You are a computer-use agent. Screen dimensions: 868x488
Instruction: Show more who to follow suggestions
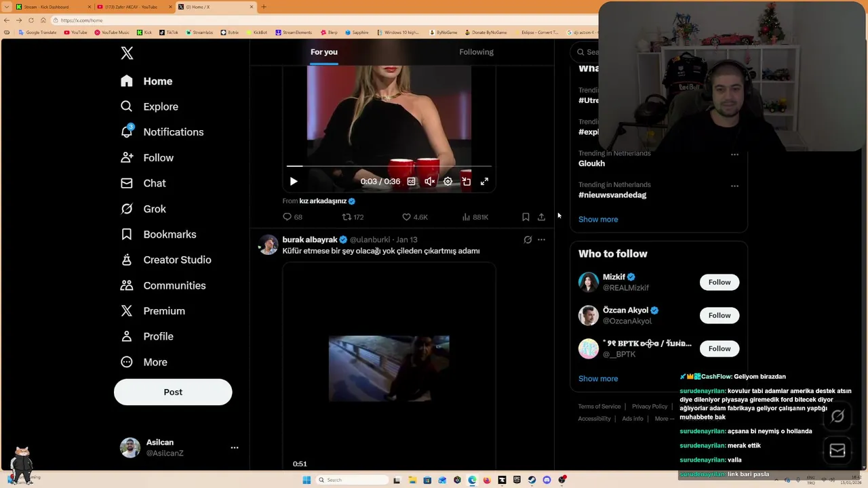(x=598, y=379)
